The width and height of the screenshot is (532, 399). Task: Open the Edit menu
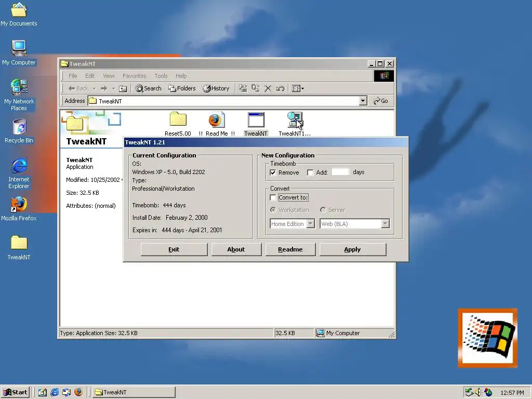coord(90,76)
